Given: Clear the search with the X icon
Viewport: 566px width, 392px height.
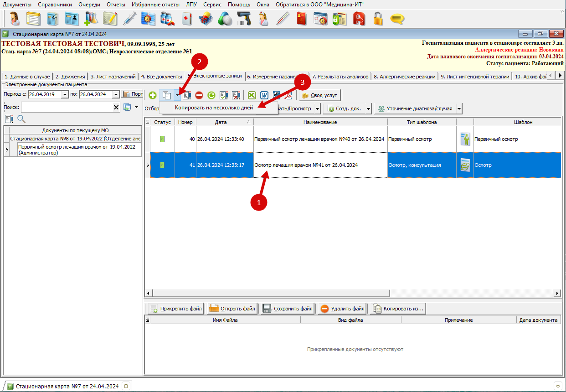Looking at the screenshot, I should (x=116, y=107).
